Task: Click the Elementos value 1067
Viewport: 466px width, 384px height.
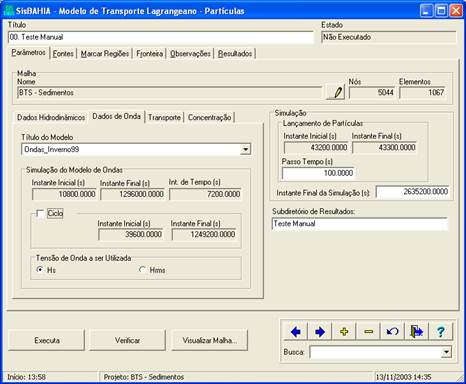Action: click(x=422, y=93)
